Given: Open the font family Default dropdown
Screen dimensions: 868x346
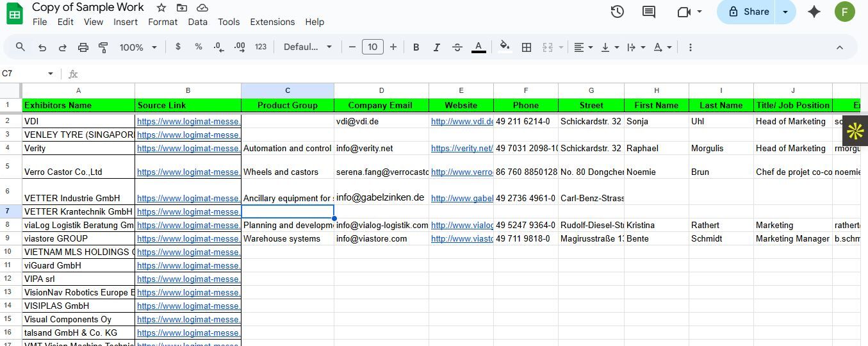Looking at the screenshot, I should coord(308,47).
